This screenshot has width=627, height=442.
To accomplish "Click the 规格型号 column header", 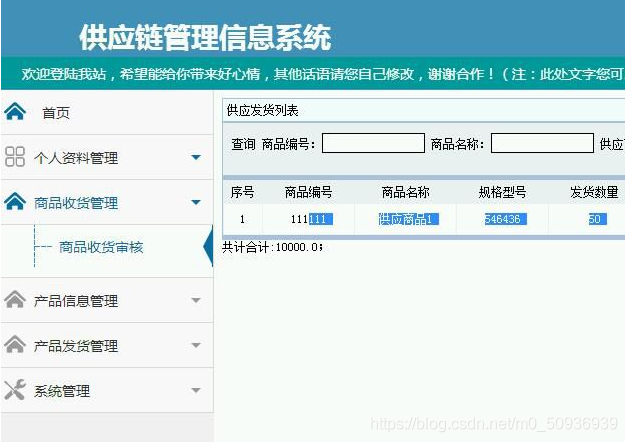I will click(502, 192).
